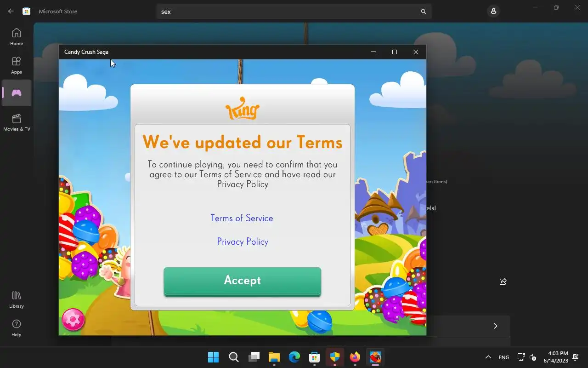
Task: Open Task View on taskbar
Action: 254,357
